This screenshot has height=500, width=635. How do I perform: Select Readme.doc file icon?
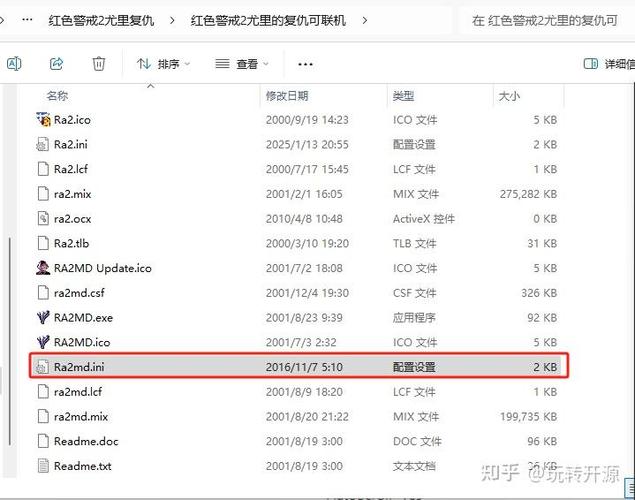[43, 441]
